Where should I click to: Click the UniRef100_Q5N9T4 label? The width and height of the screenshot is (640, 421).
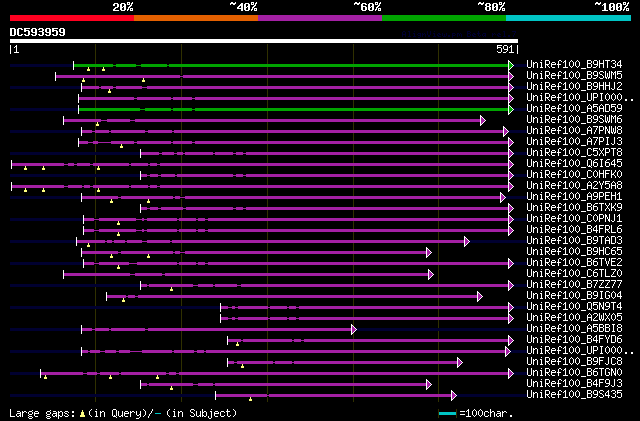pos(574,307)
